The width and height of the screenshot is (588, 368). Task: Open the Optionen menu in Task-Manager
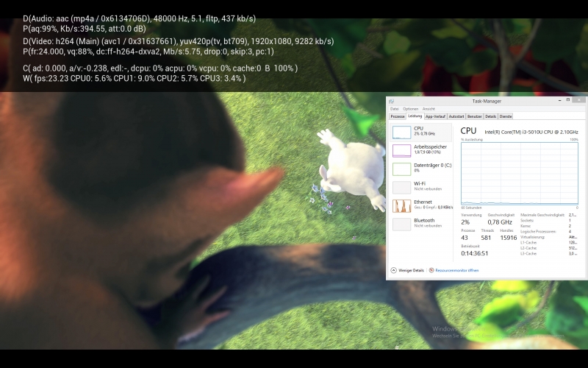click(410, 109)
